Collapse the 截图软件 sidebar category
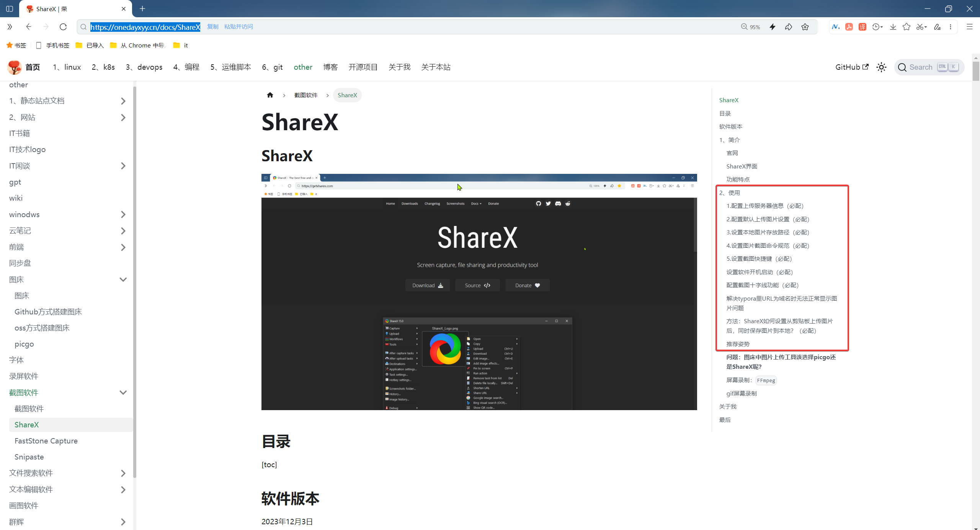 point(123,393)
